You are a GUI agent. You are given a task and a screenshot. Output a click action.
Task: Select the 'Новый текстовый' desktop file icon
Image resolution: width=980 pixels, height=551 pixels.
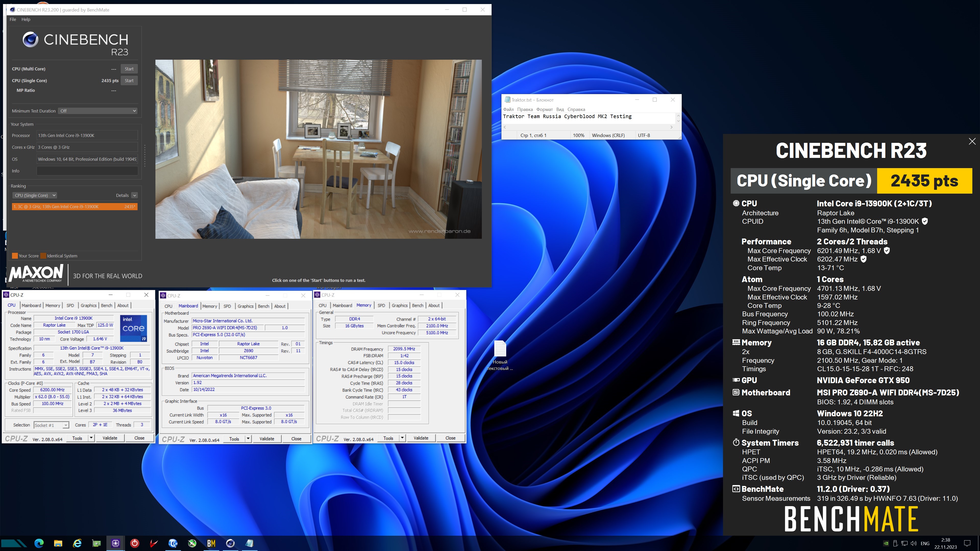click(500, 355)
